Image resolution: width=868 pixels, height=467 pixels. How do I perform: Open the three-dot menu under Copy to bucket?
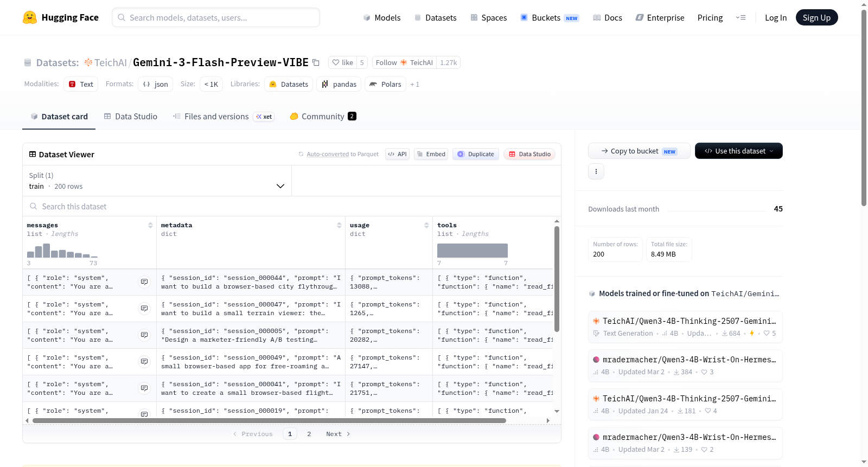[x=596, y=171]
